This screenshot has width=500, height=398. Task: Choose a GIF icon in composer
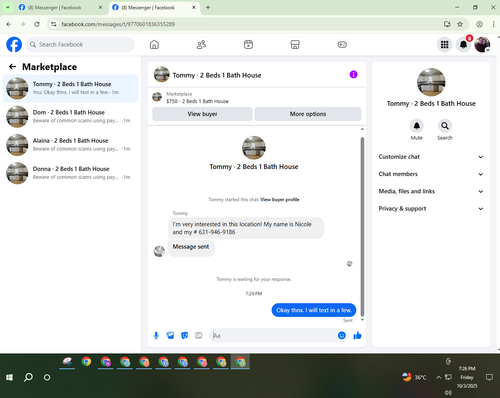pos(198,335)
